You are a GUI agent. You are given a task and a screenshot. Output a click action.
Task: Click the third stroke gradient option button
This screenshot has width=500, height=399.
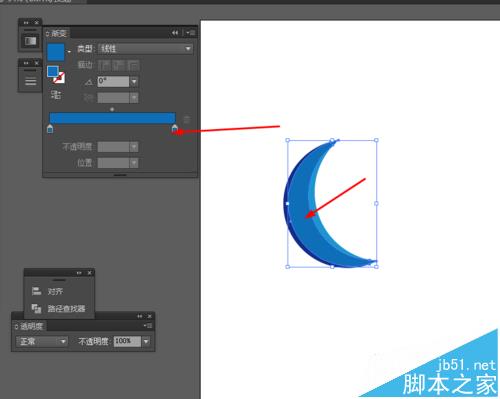pos(133,65)
